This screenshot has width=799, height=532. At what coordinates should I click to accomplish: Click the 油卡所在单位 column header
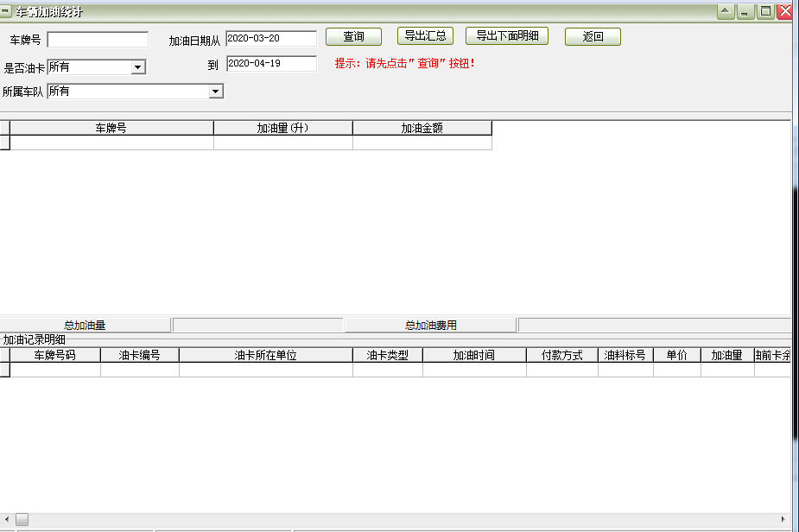coord(265,355)
